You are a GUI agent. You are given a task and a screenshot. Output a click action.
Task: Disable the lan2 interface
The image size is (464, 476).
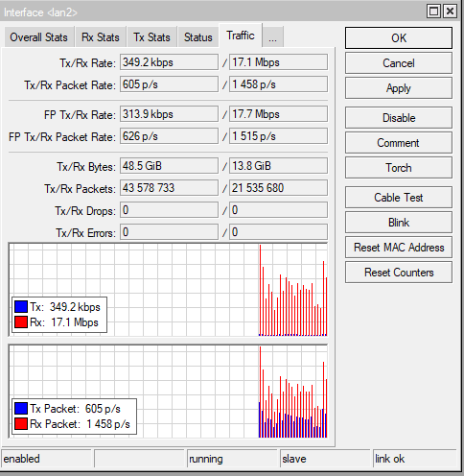coord(399,118)
